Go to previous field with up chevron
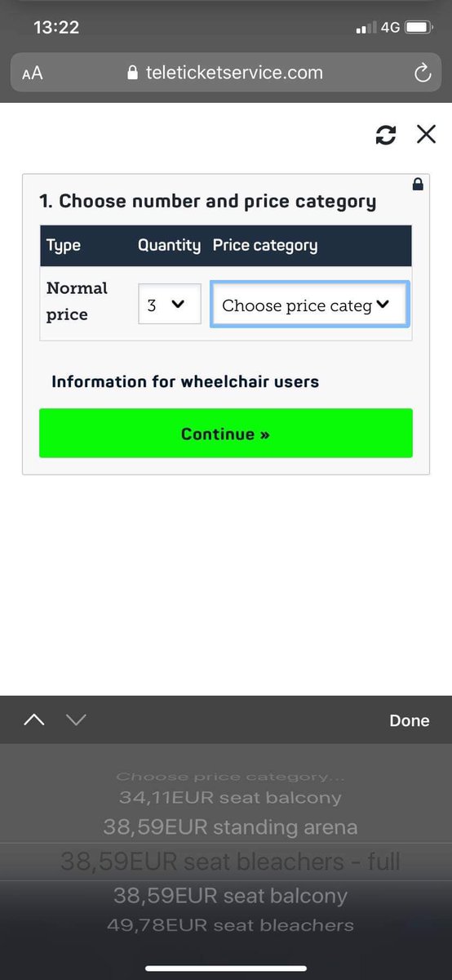Screen dimensions: 452x980 [33, 719]
